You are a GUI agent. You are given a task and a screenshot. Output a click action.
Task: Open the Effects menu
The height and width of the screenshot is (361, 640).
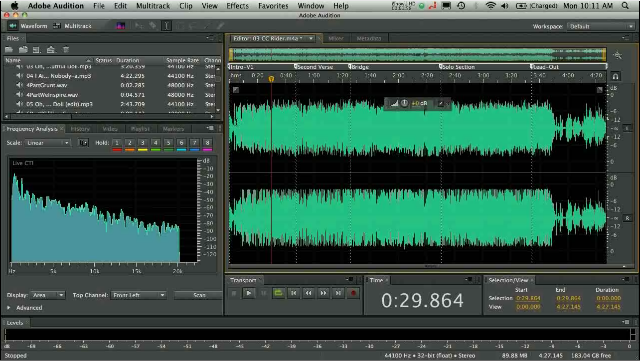click(x=238, y=6)
